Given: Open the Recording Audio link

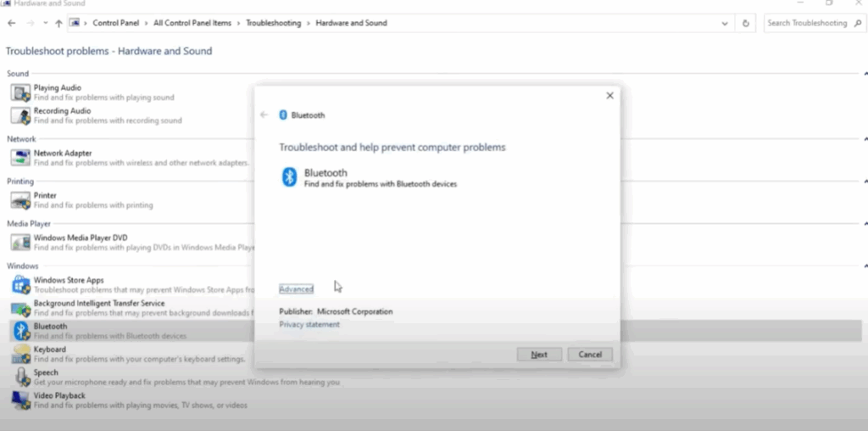Looking at the screenshot, I should coord(62,111).
